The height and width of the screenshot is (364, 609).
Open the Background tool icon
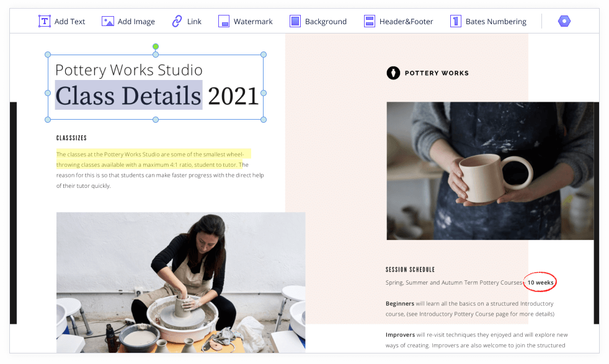click(295, 21)
